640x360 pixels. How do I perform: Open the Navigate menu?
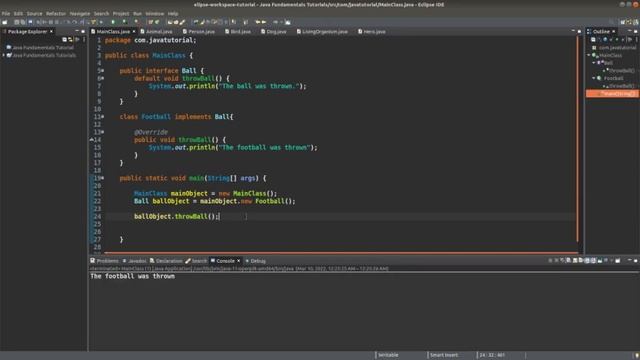80,13
